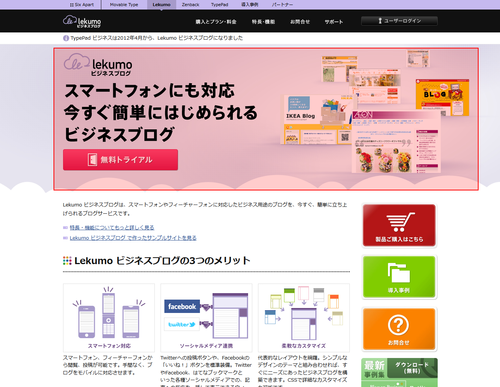Select the Zenback tab in top bar

[x=190, y=5]
